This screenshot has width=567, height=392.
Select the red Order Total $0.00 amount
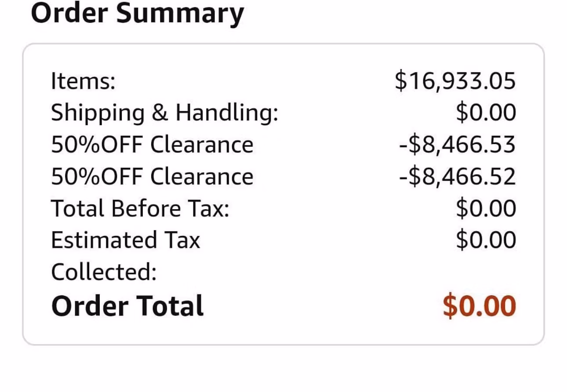pos(479,305)
